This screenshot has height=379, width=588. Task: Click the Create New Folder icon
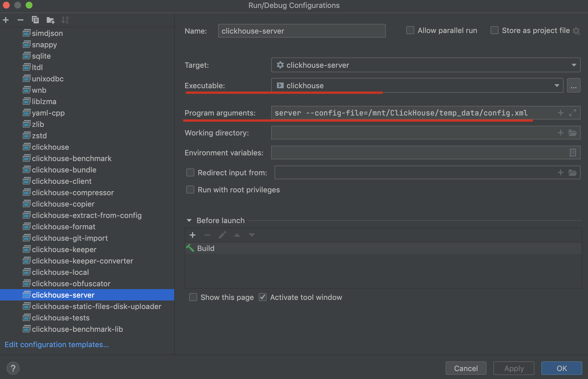coord(50,20)
